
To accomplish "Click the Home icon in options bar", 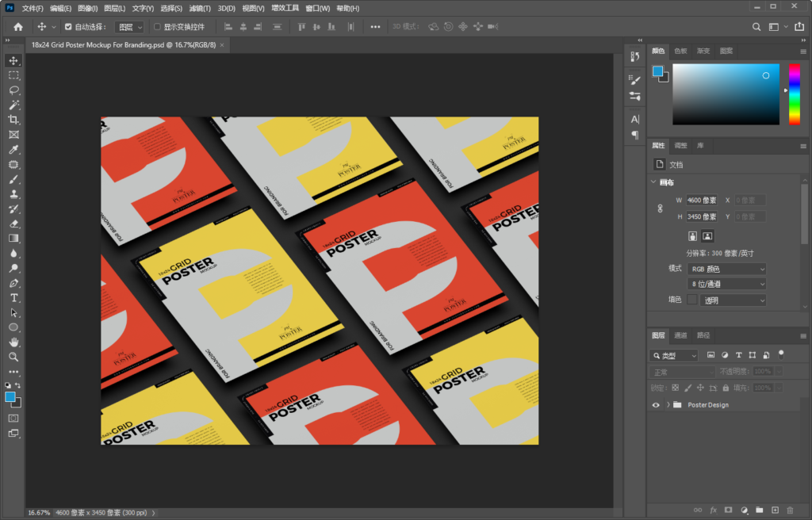I will 18,27.
